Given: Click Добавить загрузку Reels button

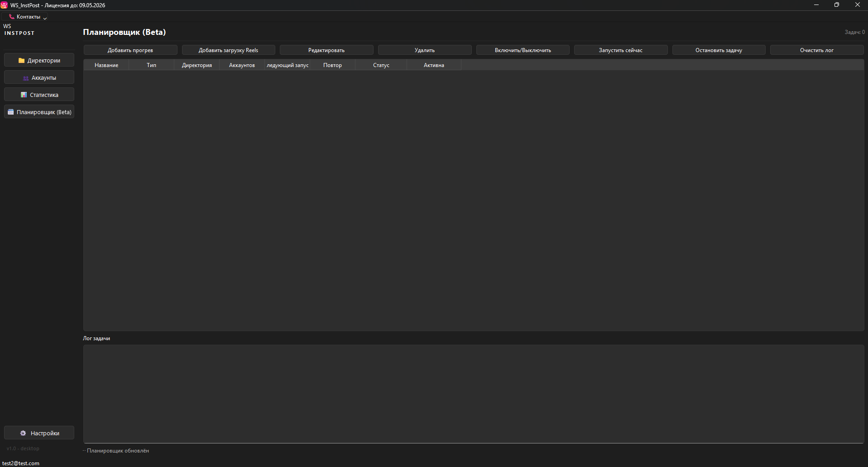Looking at the screenshot, I should 228,50.
